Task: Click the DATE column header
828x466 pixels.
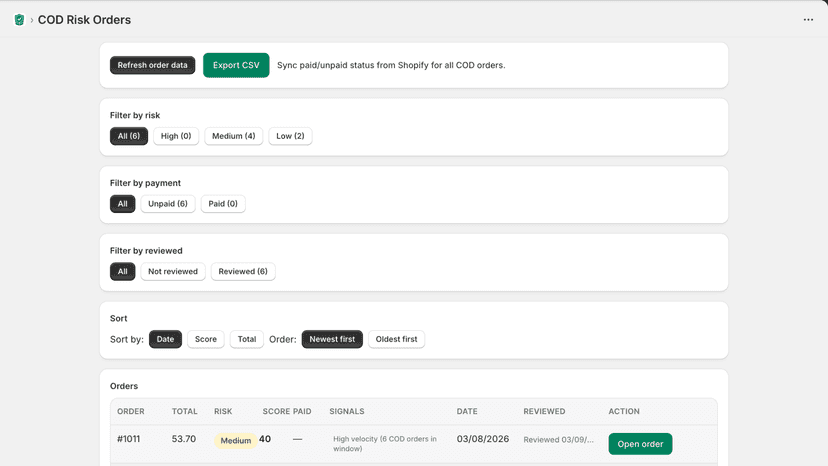Action: [467, 411]
